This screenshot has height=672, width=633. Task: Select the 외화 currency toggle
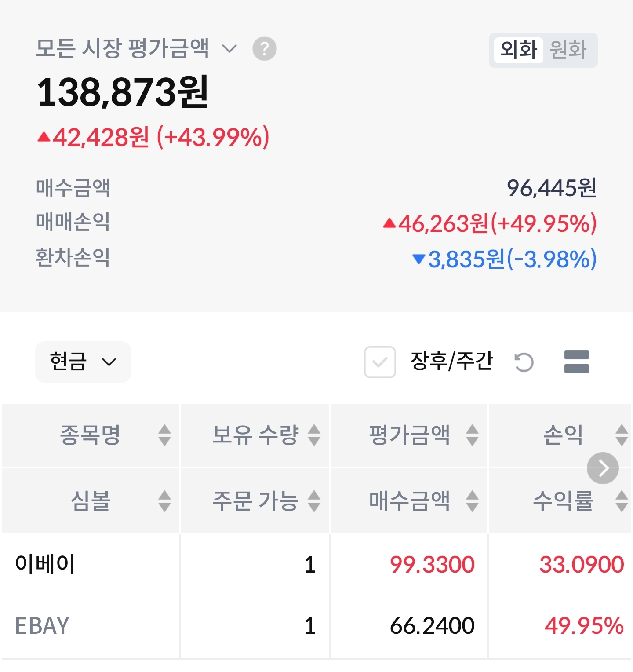click(519, 50)
